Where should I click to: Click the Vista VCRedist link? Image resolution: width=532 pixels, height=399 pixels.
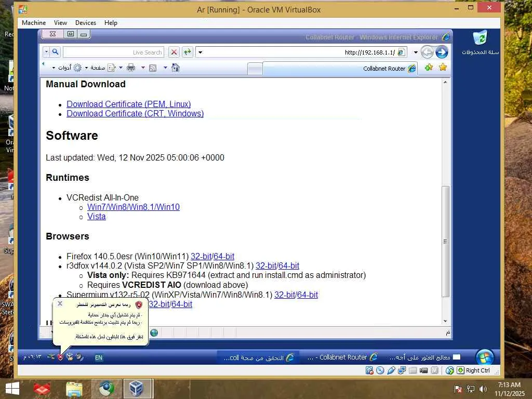[x=96, y=217]
